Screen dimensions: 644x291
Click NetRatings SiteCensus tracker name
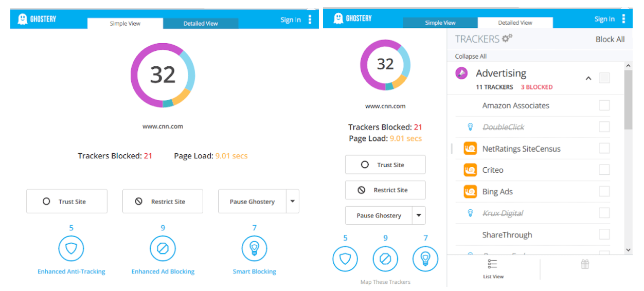521,149
